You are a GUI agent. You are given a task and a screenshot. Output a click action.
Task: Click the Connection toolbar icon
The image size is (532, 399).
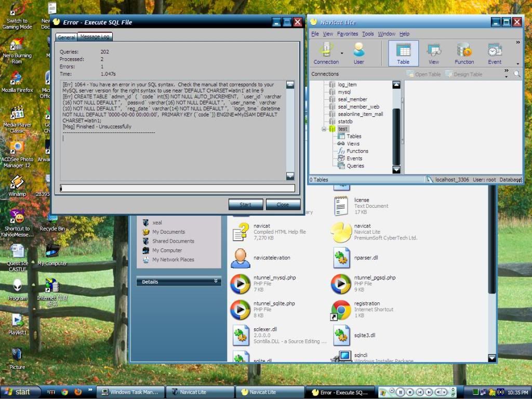(326, 53)
